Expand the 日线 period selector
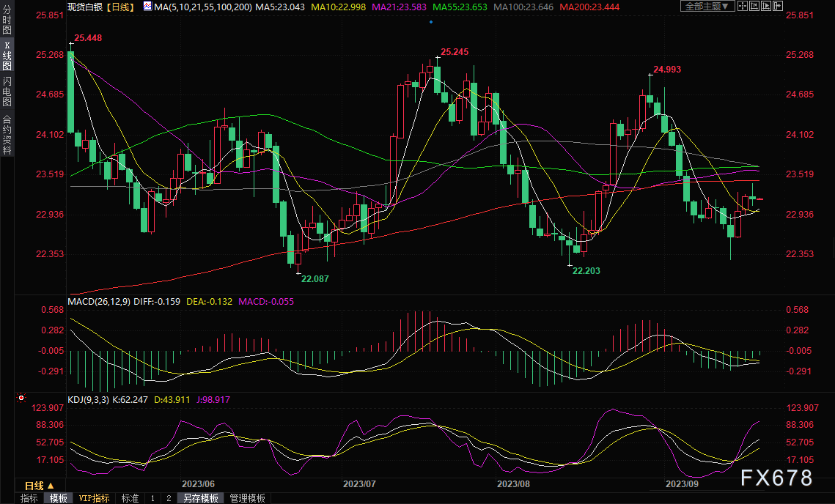 pos(40,486)
